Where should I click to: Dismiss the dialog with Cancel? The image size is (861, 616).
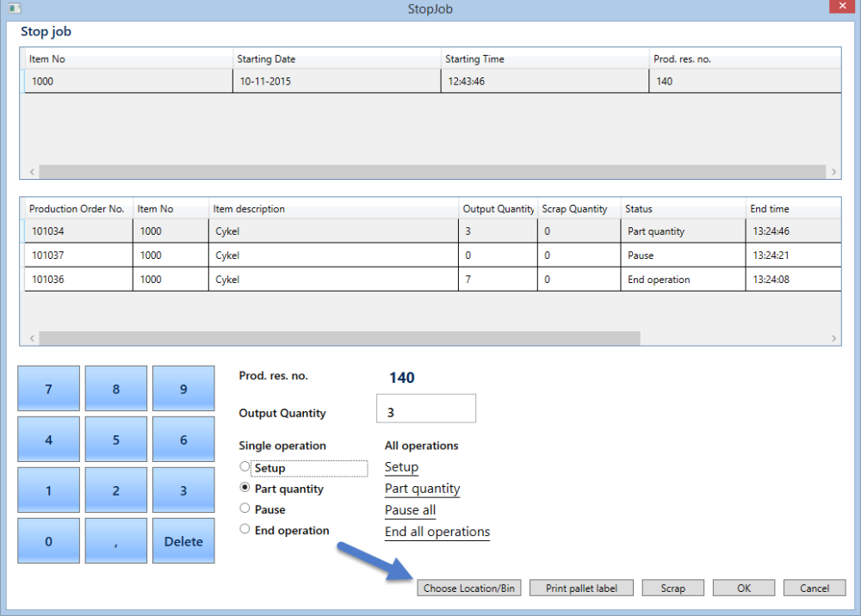pos(814,588)
